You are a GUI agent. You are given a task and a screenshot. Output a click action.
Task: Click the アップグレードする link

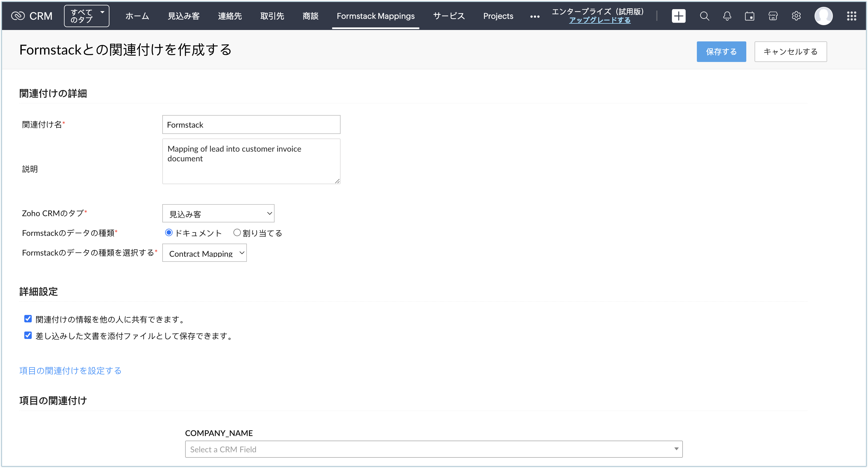(x=600, y=20)
